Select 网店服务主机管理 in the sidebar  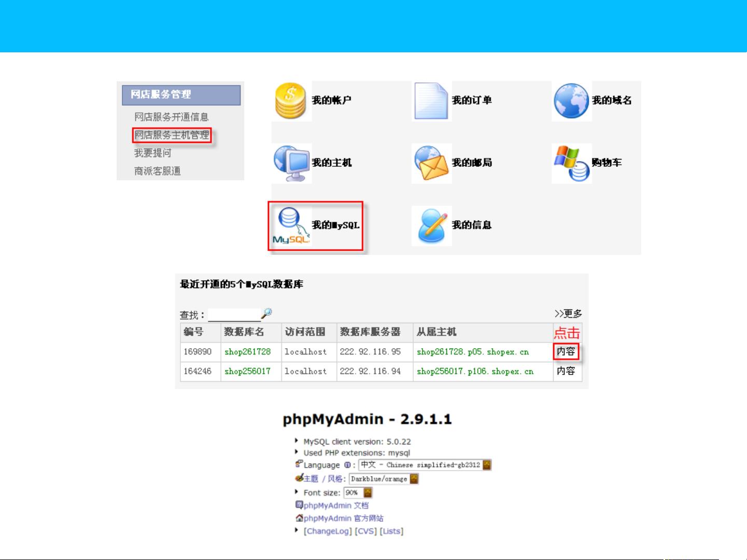(172, 135)
